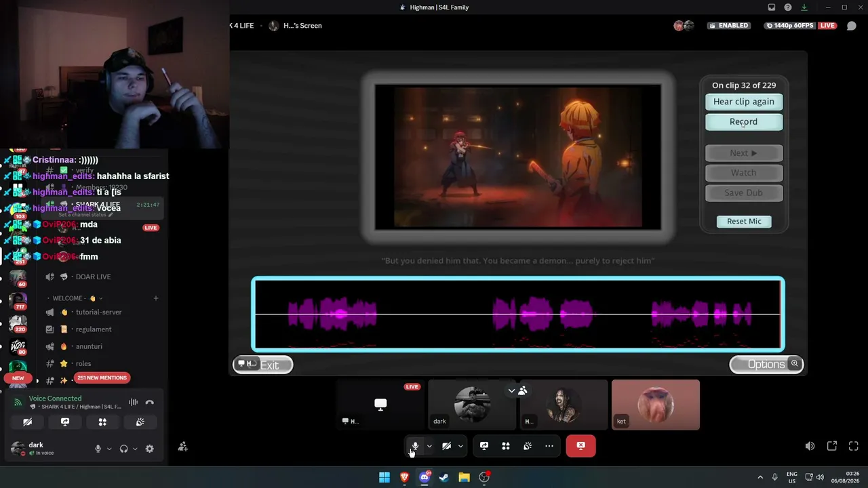The image size is (868, 488).
Task: Open microphone options arrow in call controls
Action: [x=429, y=446]
